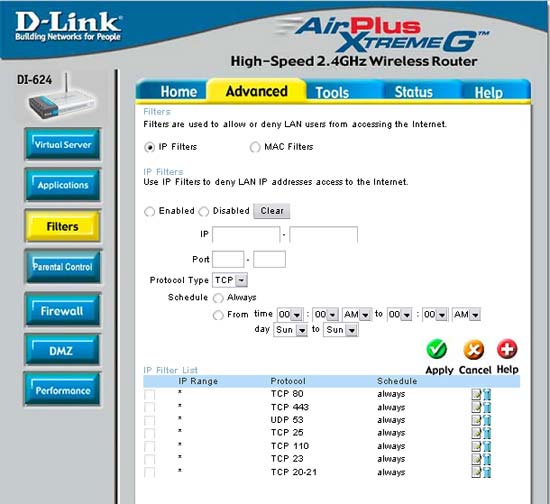Click the first Port input field
The width and height of the screenshot is (550, 504).
[x=228, y=260]
